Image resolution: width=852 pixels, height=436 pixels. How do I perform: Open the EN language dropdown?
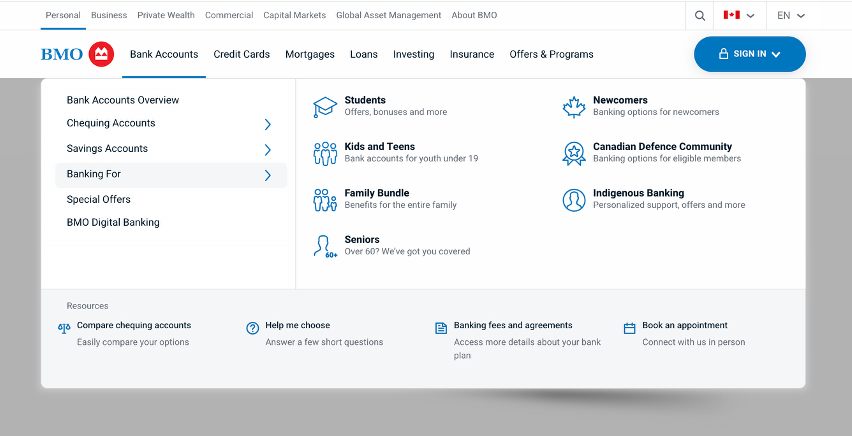click(791, 16)
